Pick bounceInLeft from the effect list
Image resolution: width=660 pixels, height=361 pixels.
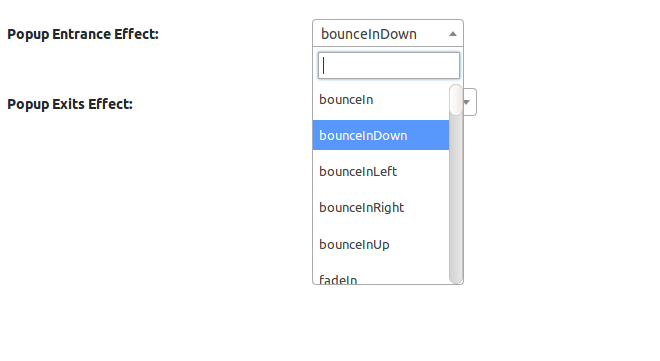(x=381, y=171)
